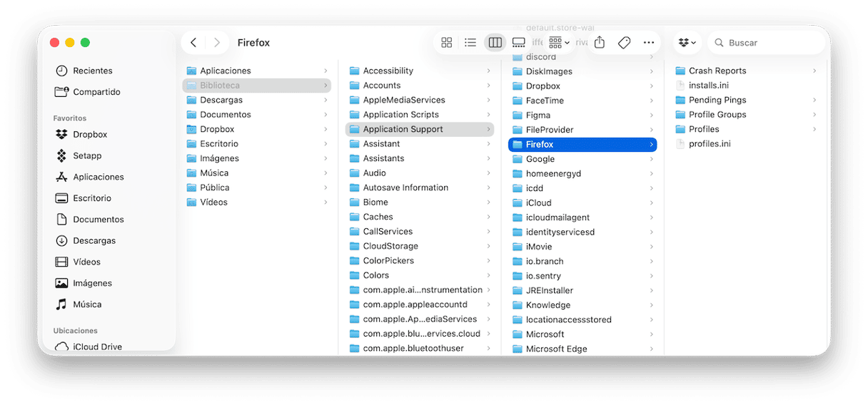
Task: Select the Assistants folder
Action: point(420,158)
